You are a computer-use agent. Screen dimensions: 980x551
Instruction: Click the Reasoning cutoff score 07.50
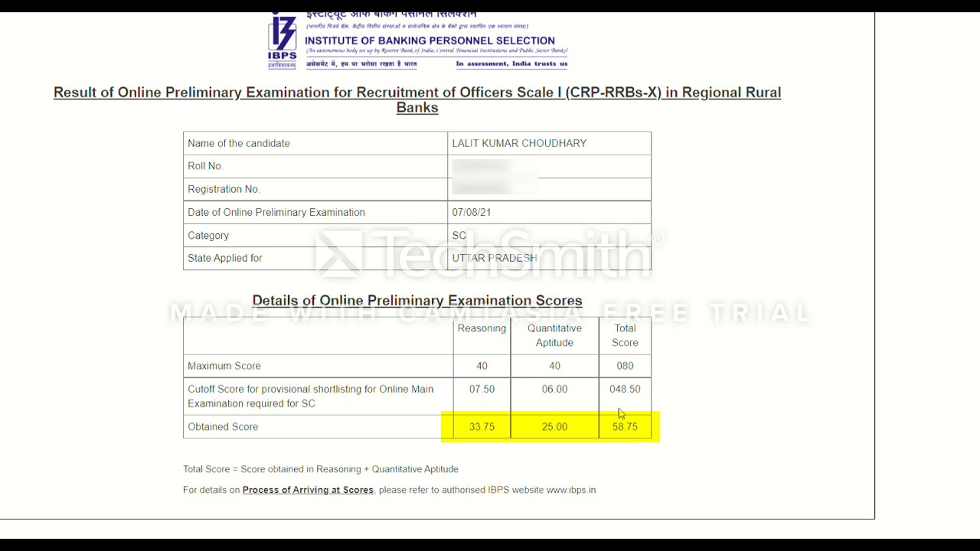tap(482, 390)
